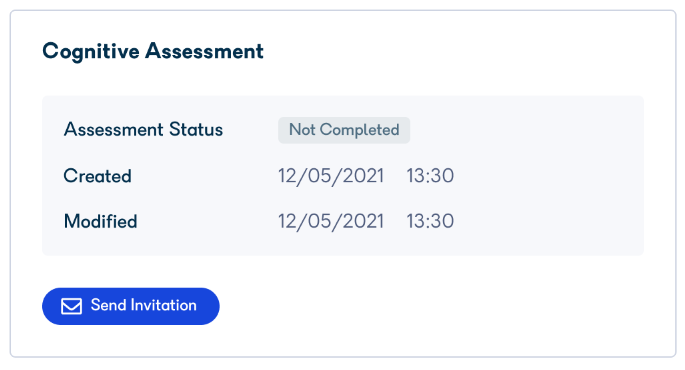
Task: Send the assessment invitation
Action: pyautogui.click(x=131, y=306)
